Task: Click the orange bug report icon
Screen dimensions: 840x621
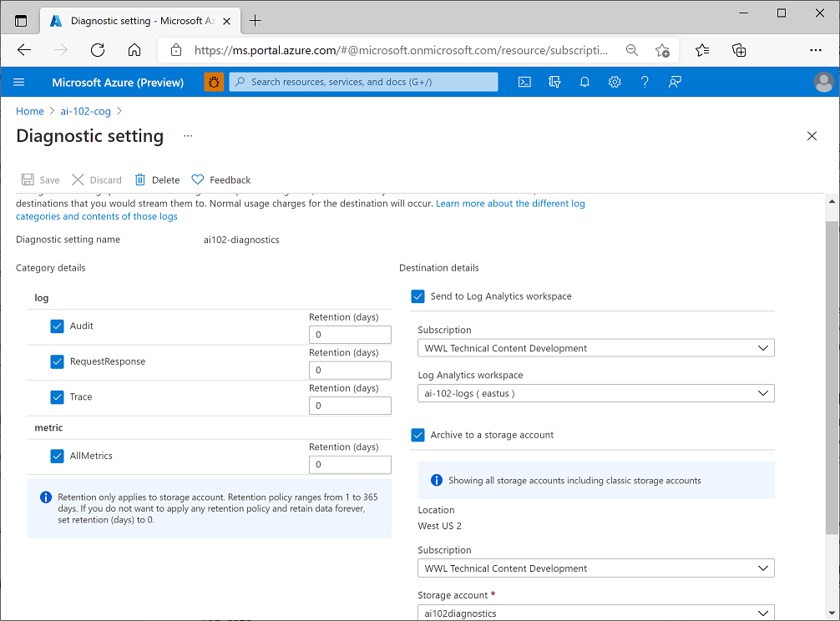Action: (x=214, y=82)
